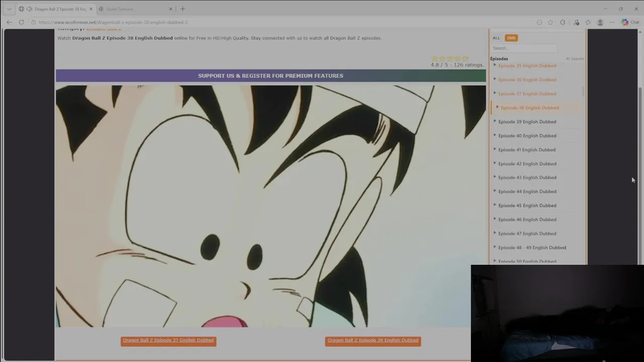Expand the arrow beside Episode 36 English Dubbed
This screenshot has width=644, height=362.
[495, 79]
